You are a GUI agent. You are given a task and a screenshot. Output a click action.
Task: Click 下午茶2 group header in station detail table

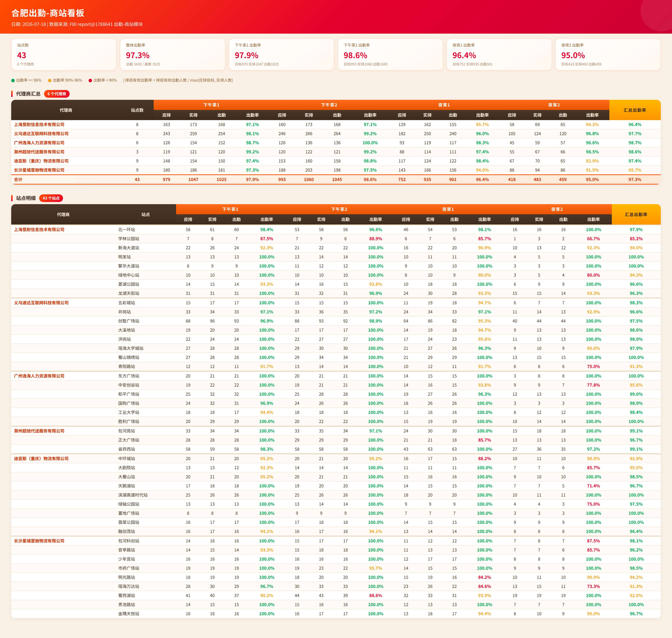(x=339, y=210)
